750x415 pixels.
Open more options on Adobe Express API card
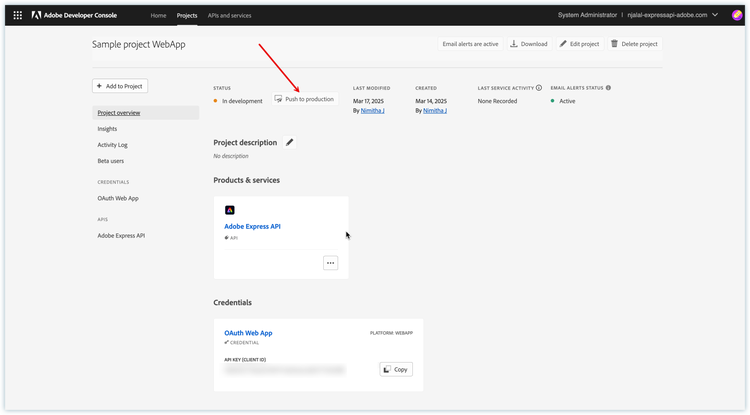[331, 263]
